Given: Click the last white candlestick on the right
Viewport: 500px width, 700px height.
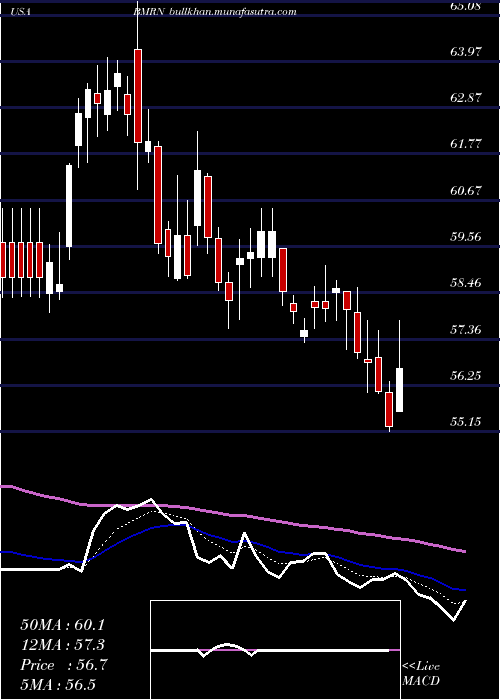Looking at the screenshot, I should point(400,390).
